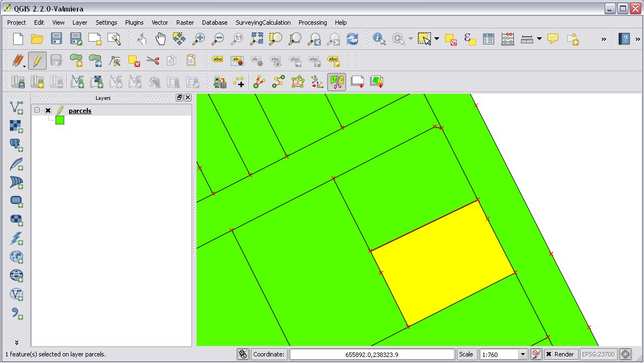This screenshot has height=363, width=644.
Task: Click the Zoom In magnifier tool
Action: pyautogui.click(x=198, y=38)
